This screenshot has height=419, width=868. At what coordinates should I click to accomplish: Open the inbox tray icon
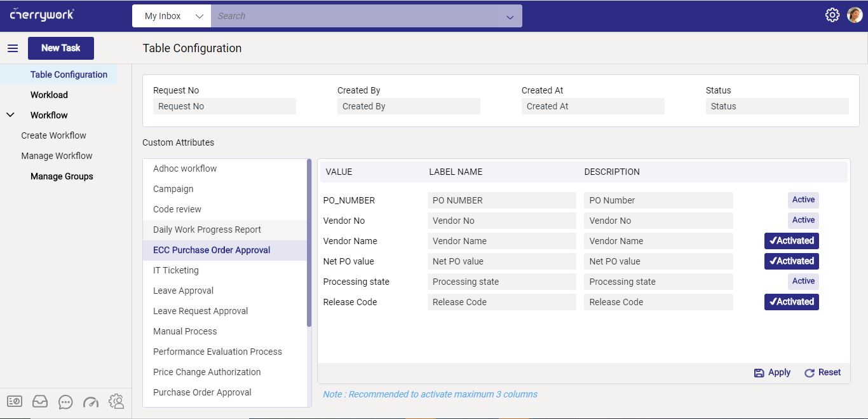coord(40,401)
